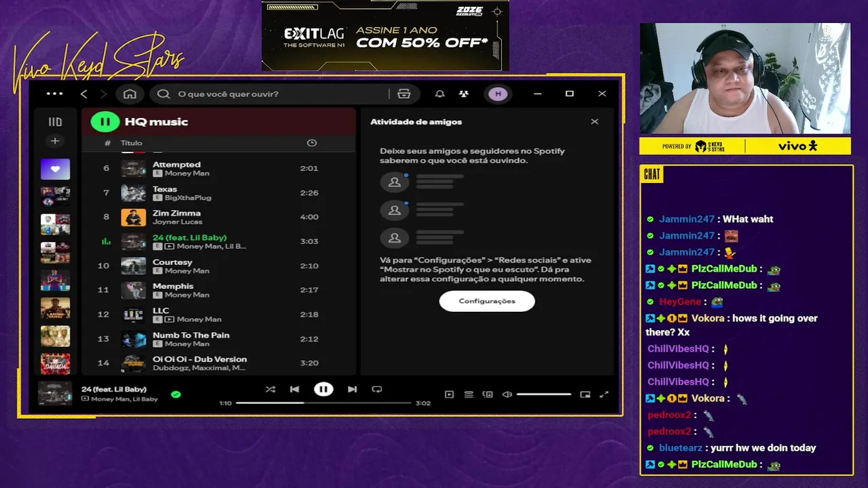Open the Liked Songs heart playlist

pyautogui.click(x=55, y=169)
